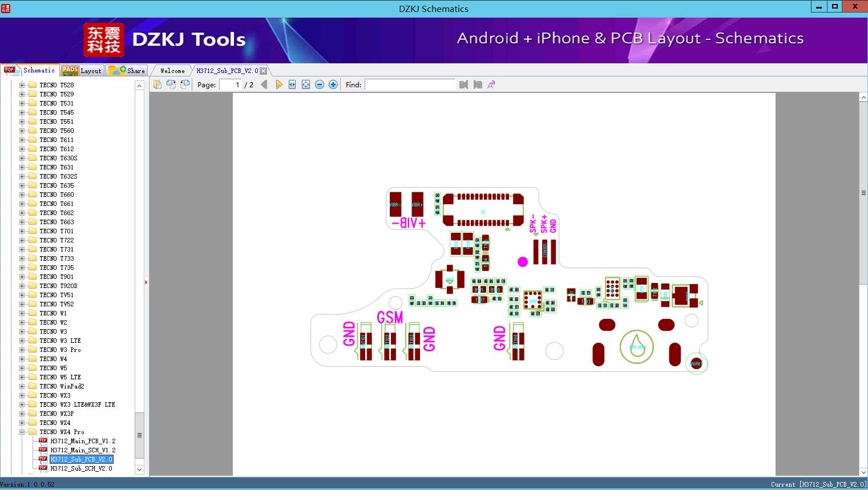This screenshot has width=868, height=490.
Task: Select the TECNO T551 folder
Action: (x=56, y=122)
